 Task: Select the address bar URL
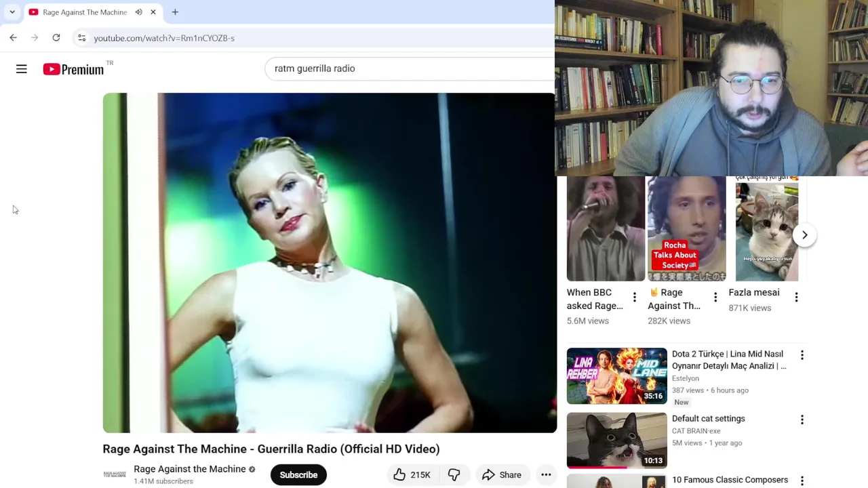pos(164,38)
